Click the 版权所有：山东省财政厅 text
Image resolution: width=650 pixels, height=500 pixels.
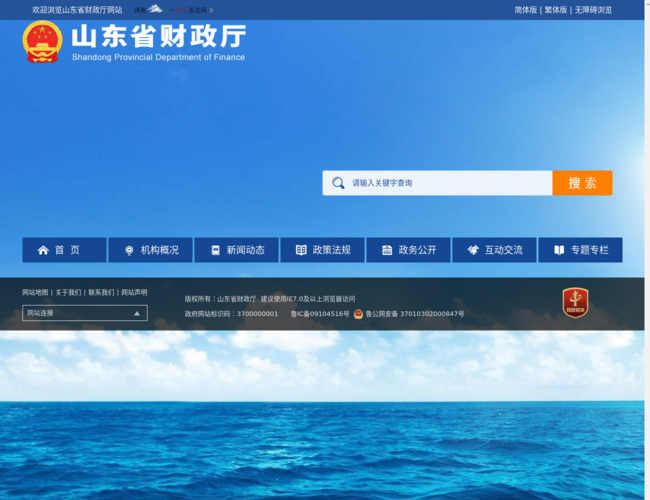pos(220,299)
